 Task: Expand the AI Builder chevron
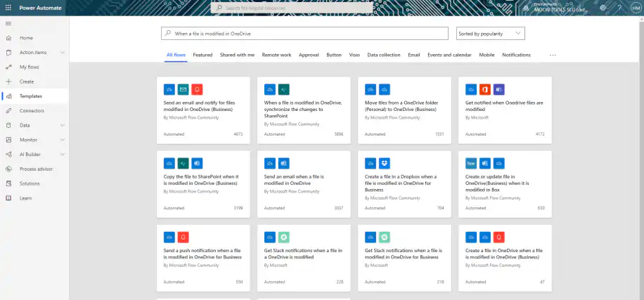(63, 155)
